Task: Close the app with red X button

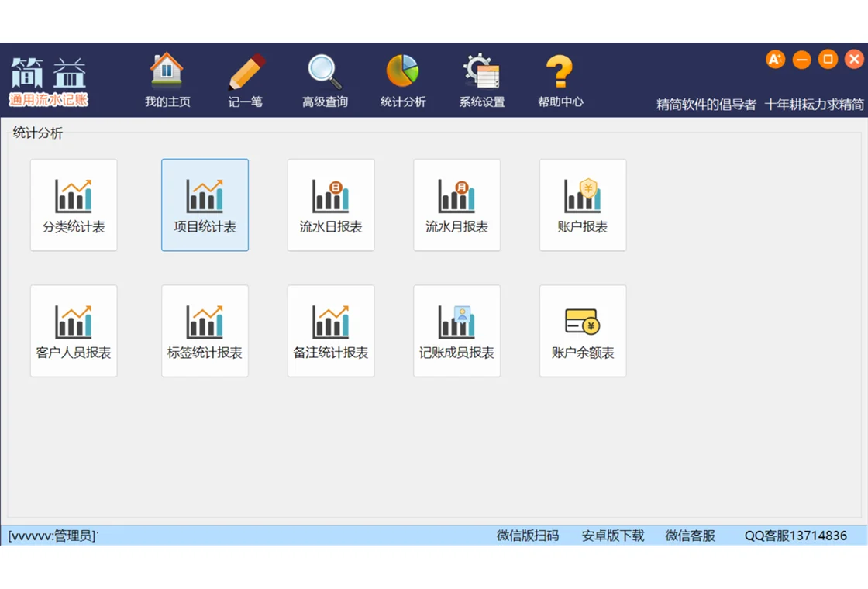Action: pyautogui.click(x=854, y=59)
